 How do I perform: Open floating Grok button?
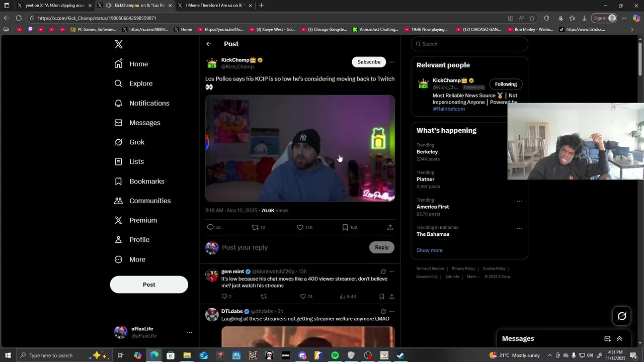click(622, 316)
